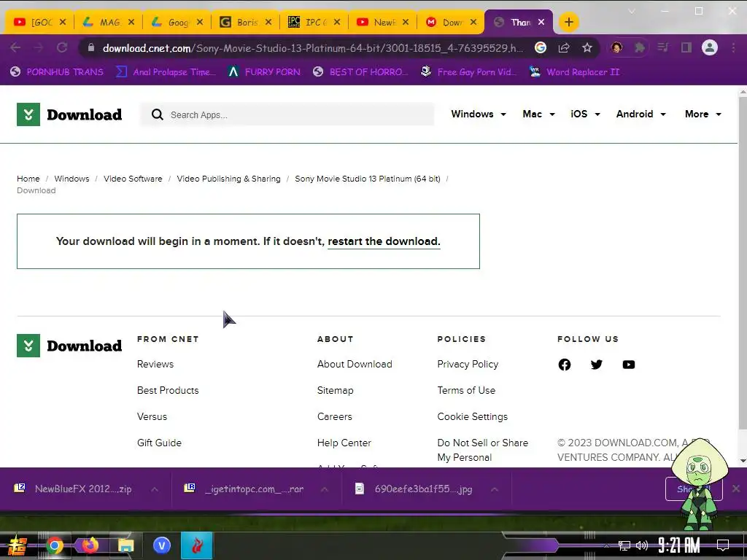
Task: Open the Home breadcrumb link
Action: click(x=28, y=179)
